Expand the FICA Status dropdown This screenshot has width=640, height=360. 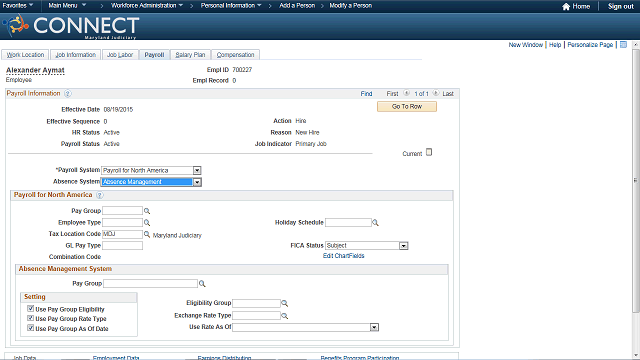tap(404, 246)
